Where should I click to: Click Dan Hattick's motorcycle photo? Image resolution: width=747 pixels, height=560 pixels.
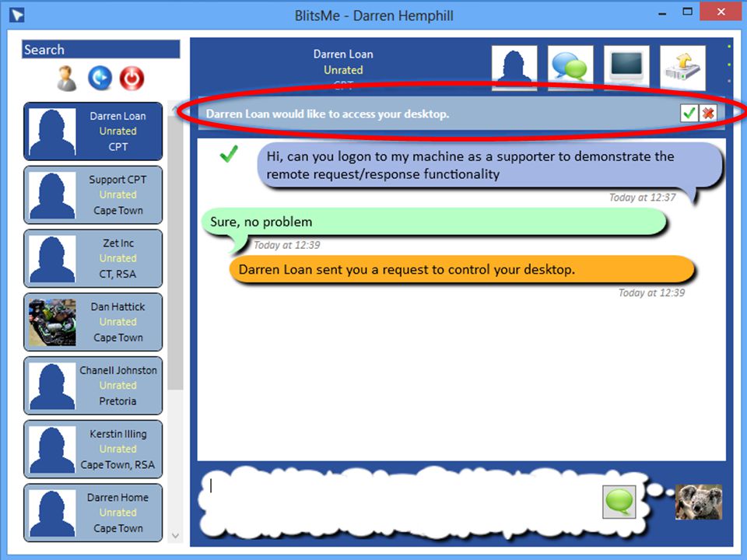coord(52,322)
